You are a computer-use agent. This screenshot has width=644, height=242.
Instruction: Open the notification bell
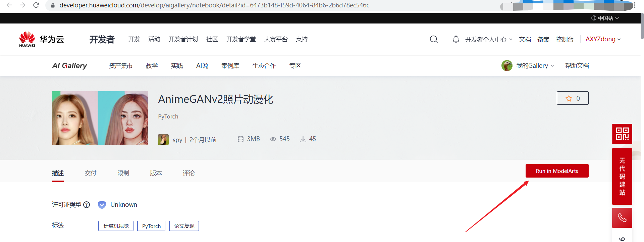click(456, 39)
